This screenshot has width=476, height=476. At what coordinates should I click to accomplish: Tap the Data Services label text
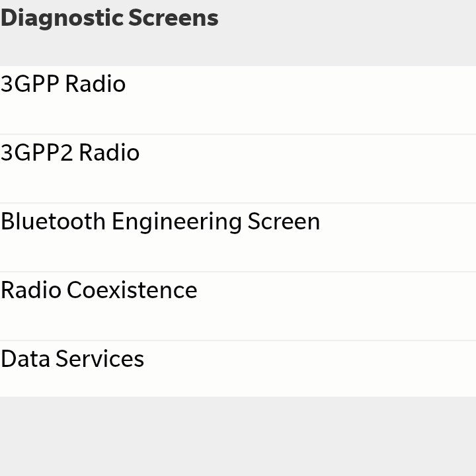[72, 358]
